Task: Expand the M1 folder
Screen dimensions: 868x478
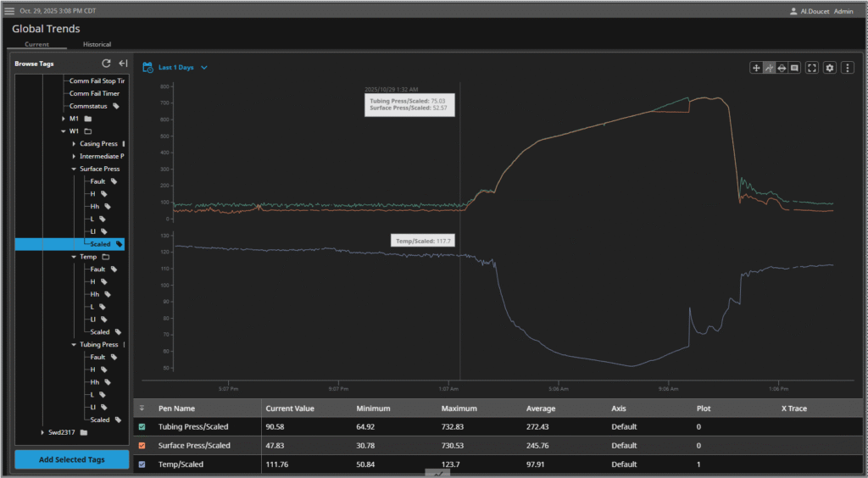Action: click(64, 119)
